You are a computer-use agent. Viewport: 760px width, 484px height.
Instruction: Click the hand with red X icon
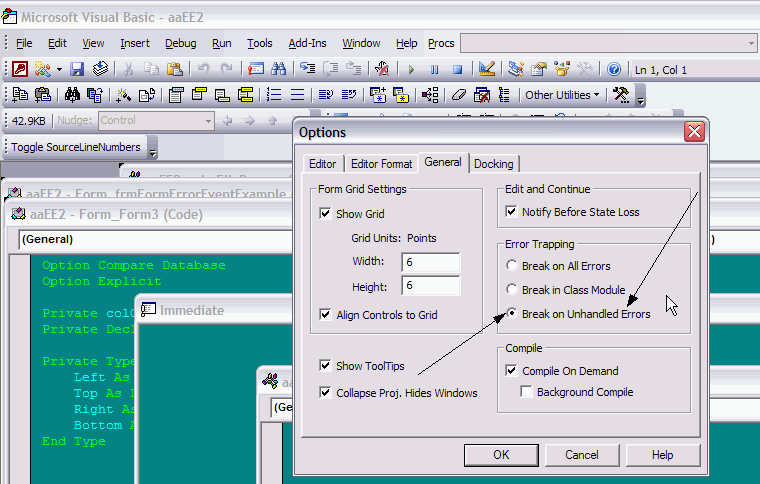(382, 69)
